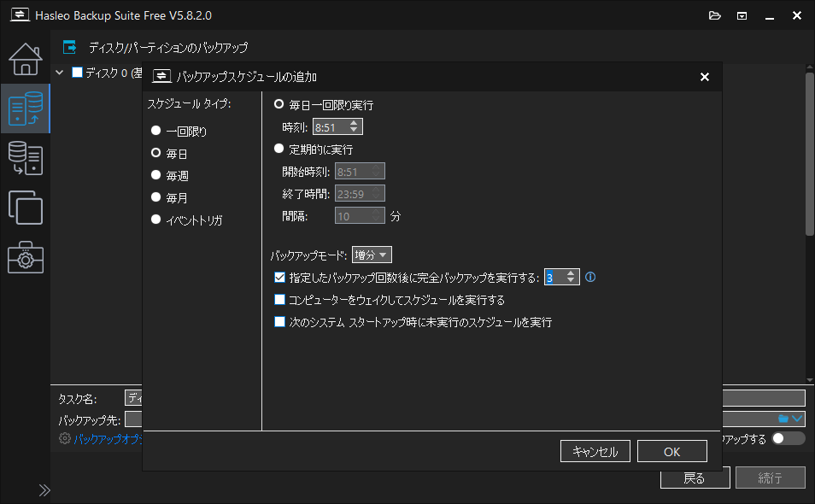Click the open-folder icon in title bar
Viewport: 815px width, 504px height.
coord(715,15)
